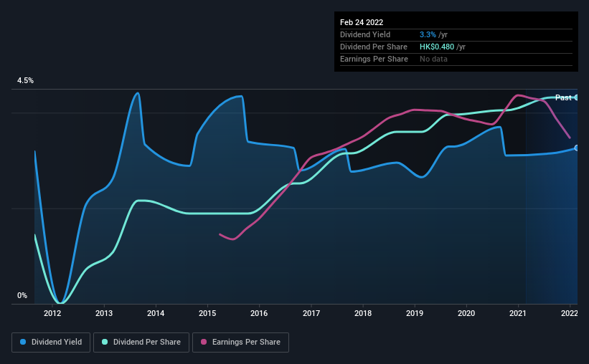Click the 2014 x-axis label
This screenshot has height=364, width=589.
(x=156, y=313)
